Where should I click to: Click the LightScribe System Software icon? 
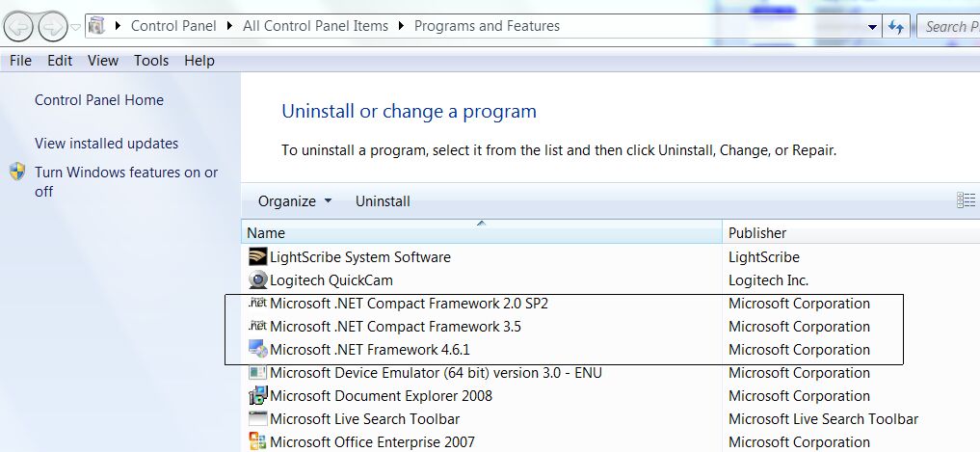click(x=257, y=257)
